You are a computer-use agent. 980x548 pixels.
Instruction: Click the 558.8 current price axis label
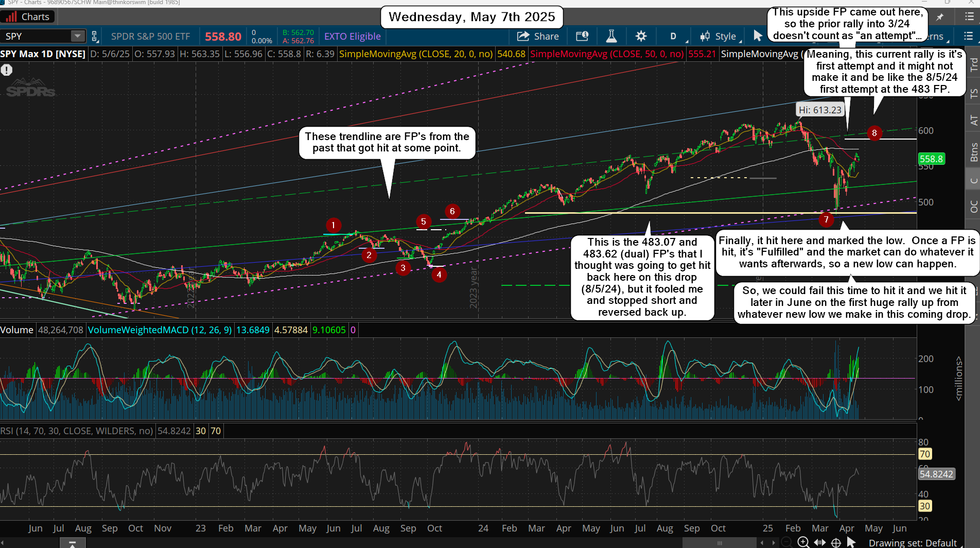coord(931,159)
